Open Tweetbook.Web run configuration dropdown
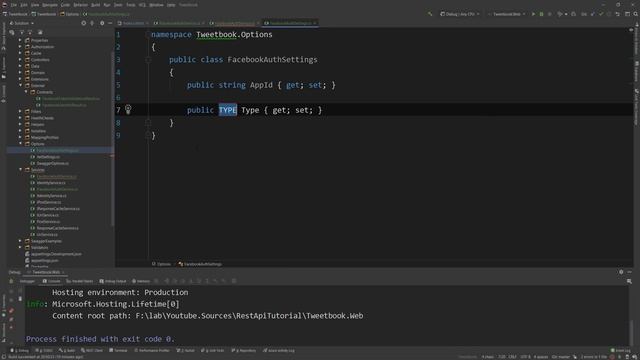 (x=507, y=14)
